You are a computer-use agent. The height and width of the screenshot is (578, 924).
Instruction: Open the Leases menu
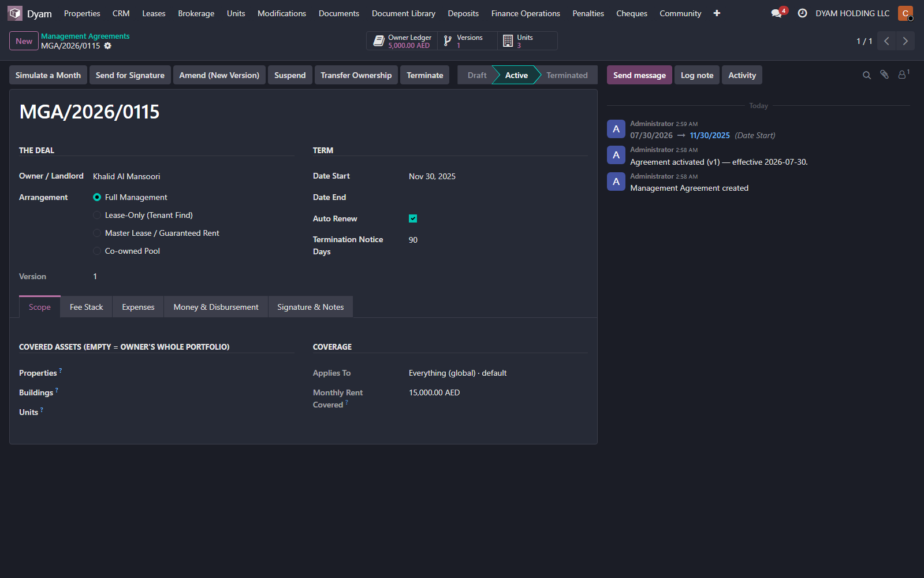154,13
